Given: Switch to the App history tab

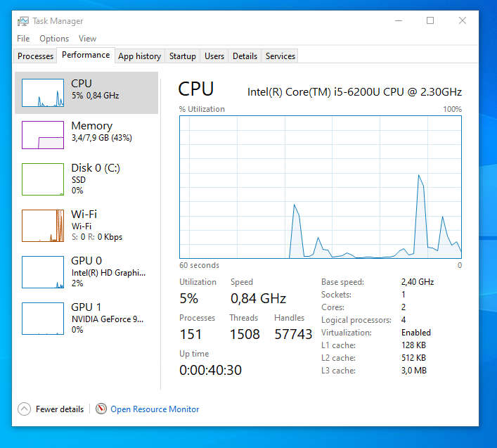Looking at the screenshot, I should tap(139, 56).
